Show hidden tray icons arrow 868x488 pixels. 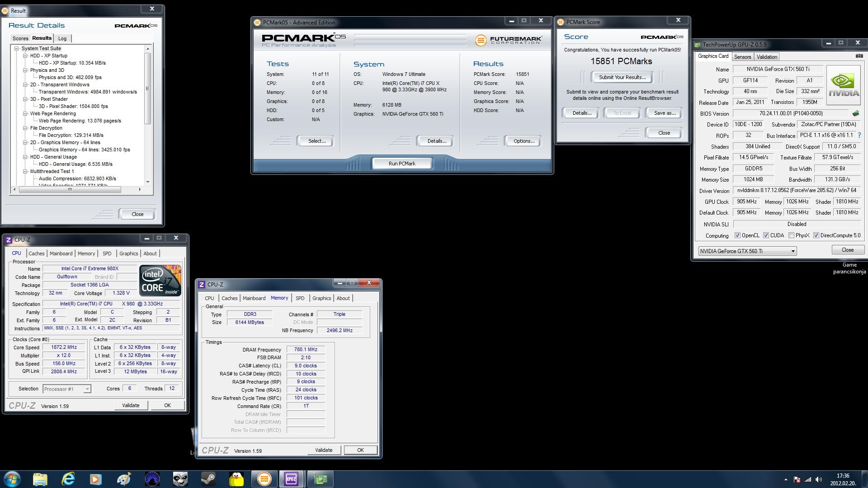[786, 480]
